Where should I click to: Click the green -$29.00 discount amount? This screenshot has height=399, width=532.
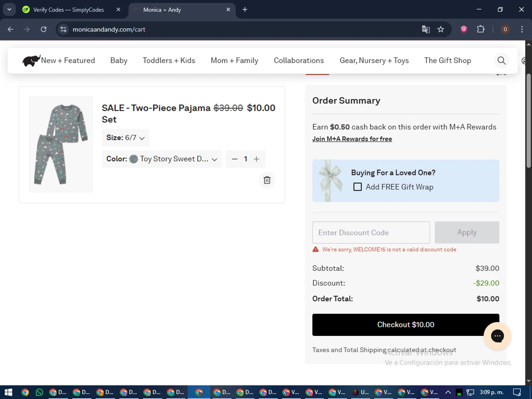click(486, 283)
